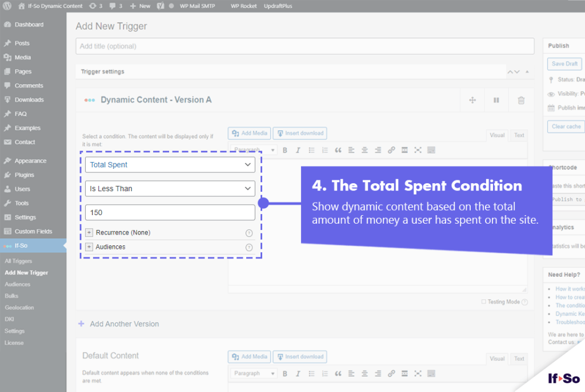This screenshot has height=392, width=585.
Task: Click the Yoast SEO icon in admin bar
Action: (161, 6)
